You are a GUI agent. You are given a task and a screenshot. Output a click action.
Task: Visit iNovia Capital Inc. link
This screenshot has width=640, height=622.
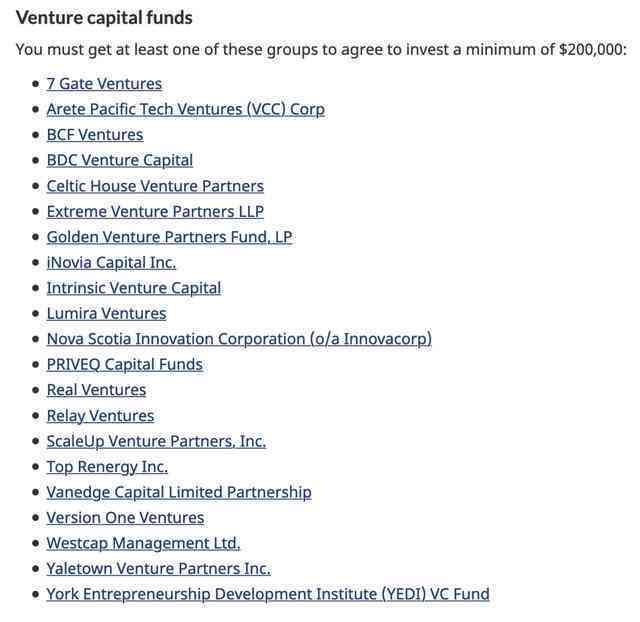(111, 262)
